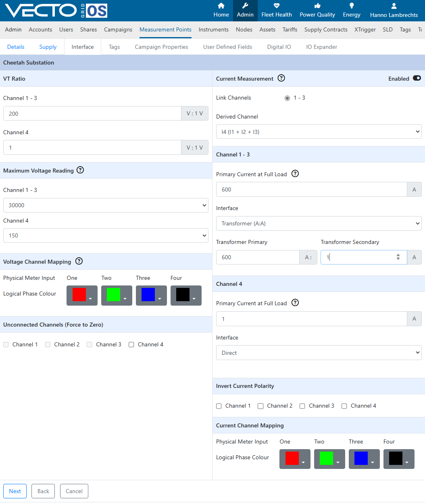Expand voltage mapping colour One dropdown

tap(91, 299)
